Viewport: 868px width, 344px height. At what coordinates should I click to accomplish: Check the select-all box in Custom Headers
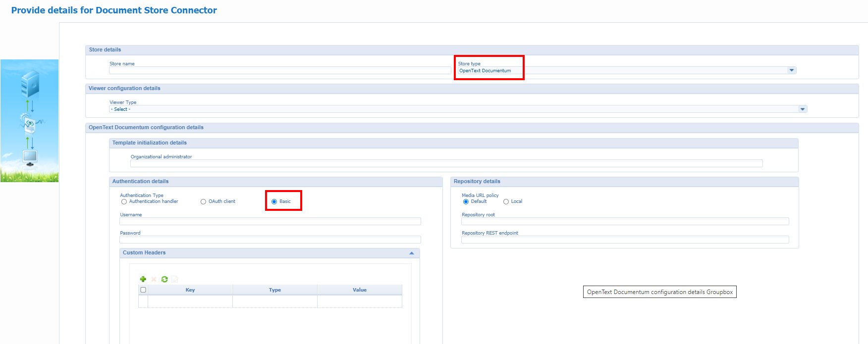[143, 290]
